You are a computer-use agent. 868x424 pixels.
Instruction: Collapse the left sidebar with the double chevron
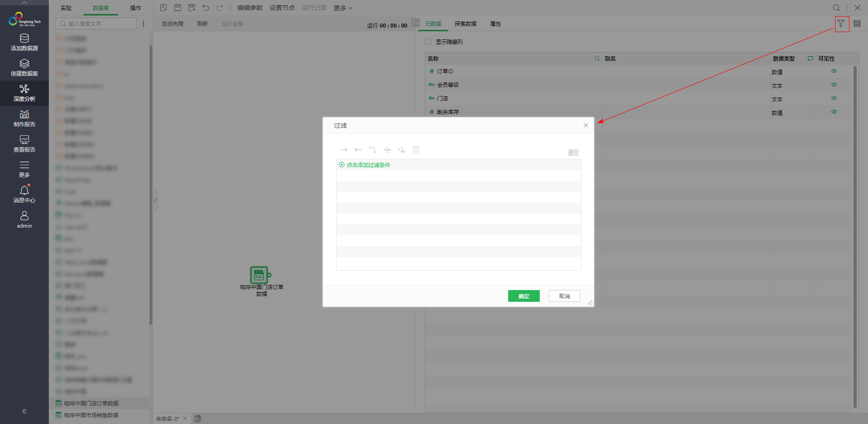[x=24, y=411]
